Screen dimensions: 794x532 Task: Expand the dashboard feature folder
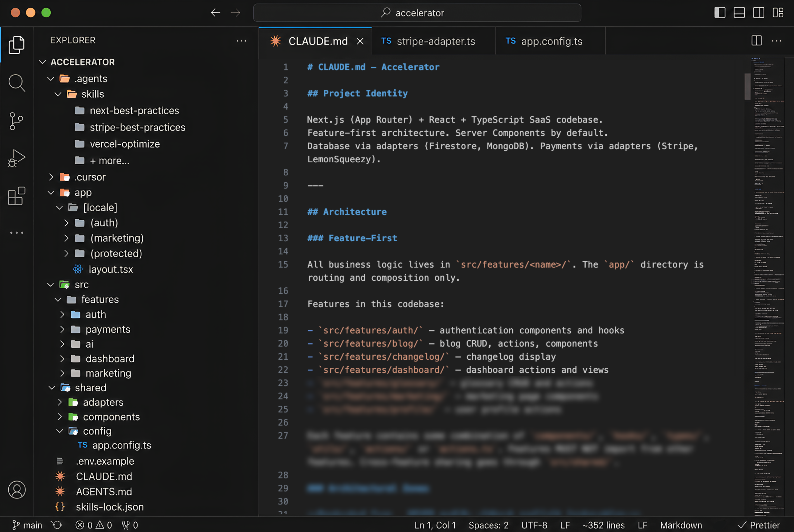point(62,359)
